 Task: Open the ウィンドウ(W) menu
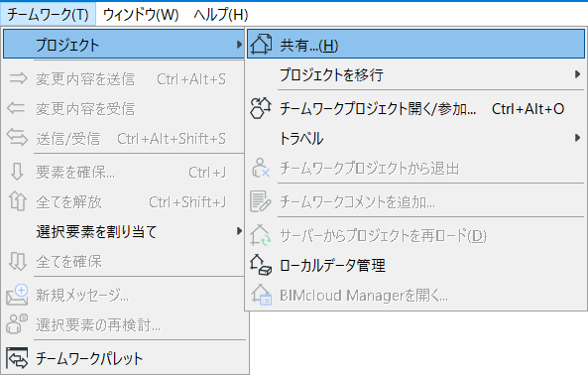(141, 15)
